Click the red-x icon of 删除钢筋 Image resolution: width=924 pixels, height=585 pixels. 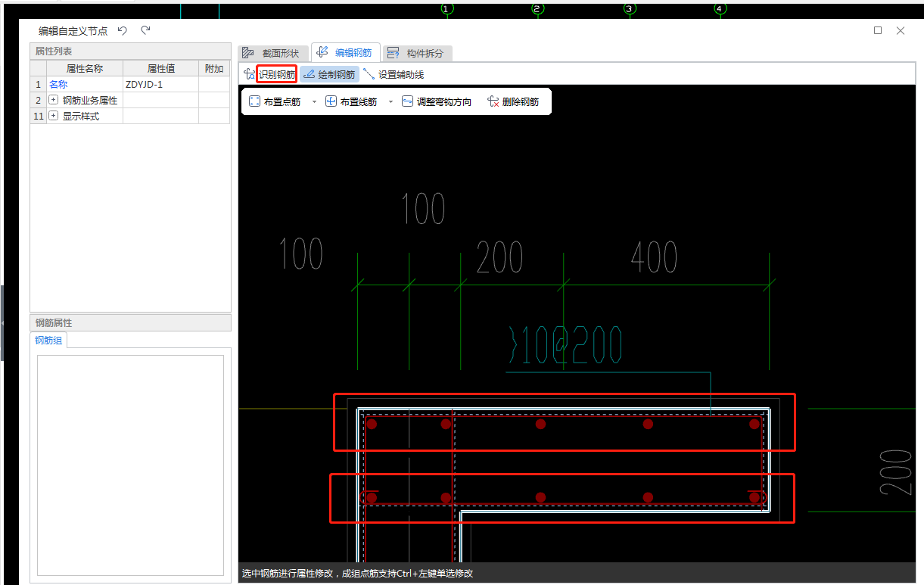(x=493, y=101)
